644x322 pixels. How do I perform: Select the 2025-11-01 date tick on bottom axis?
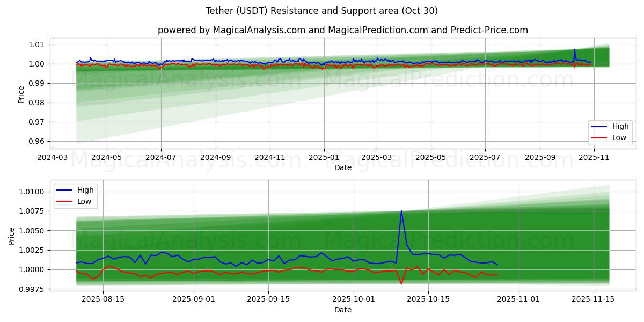click(x=519, y=298)
